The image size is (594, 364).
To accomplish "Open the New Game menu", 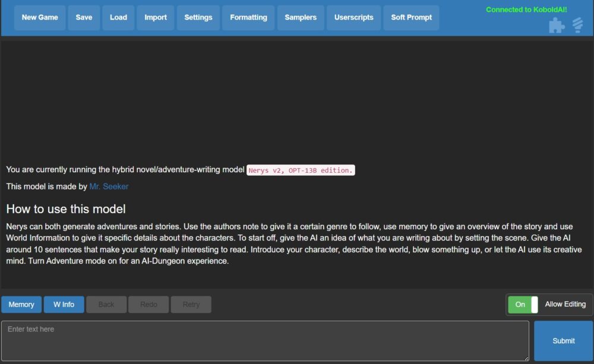I will [x=40, y=17].
